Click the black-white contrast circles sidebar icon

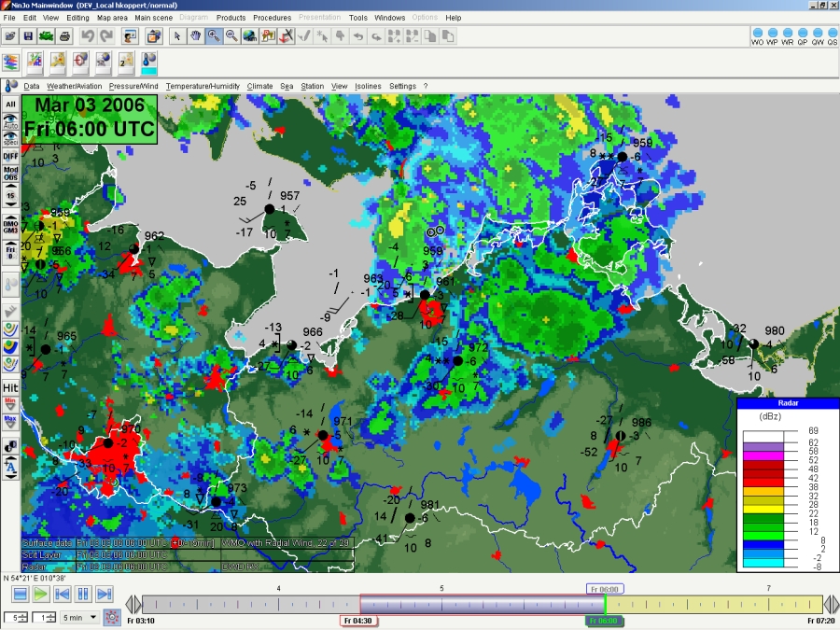point(10,446)
